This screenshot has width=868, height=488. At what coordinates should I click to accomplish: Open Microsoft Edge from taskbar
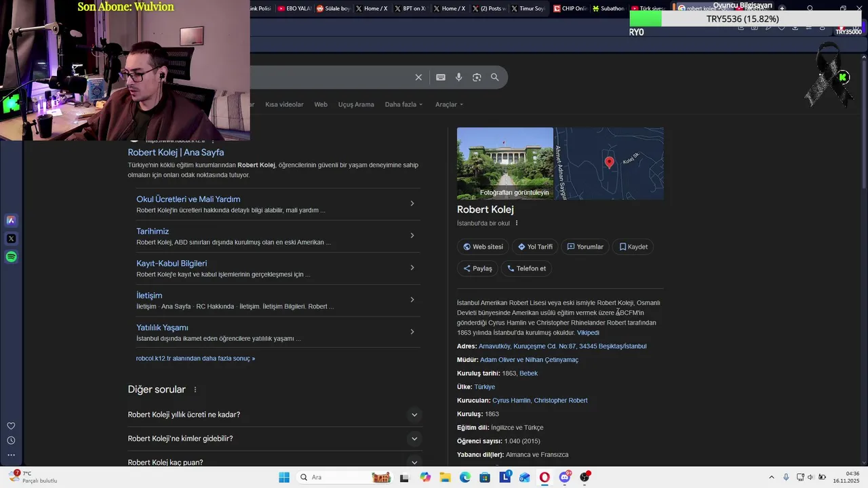pyautogui.click(x=465, y=477)
